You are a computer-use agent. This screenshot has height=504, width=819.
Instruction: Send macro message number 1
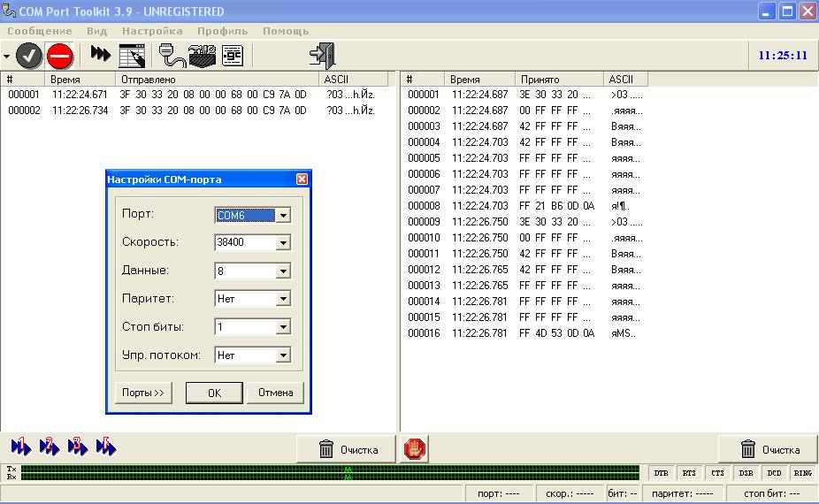click(x=20, y=447)
